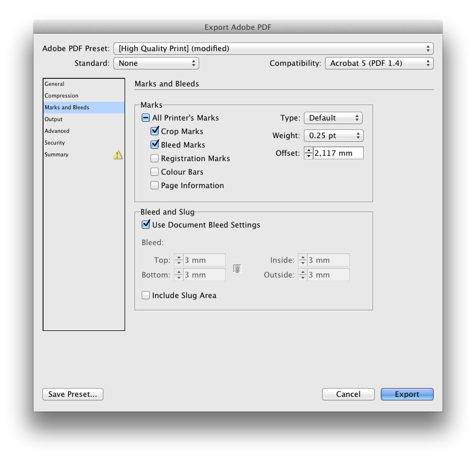Select the Security panel

tap(84, 143)
